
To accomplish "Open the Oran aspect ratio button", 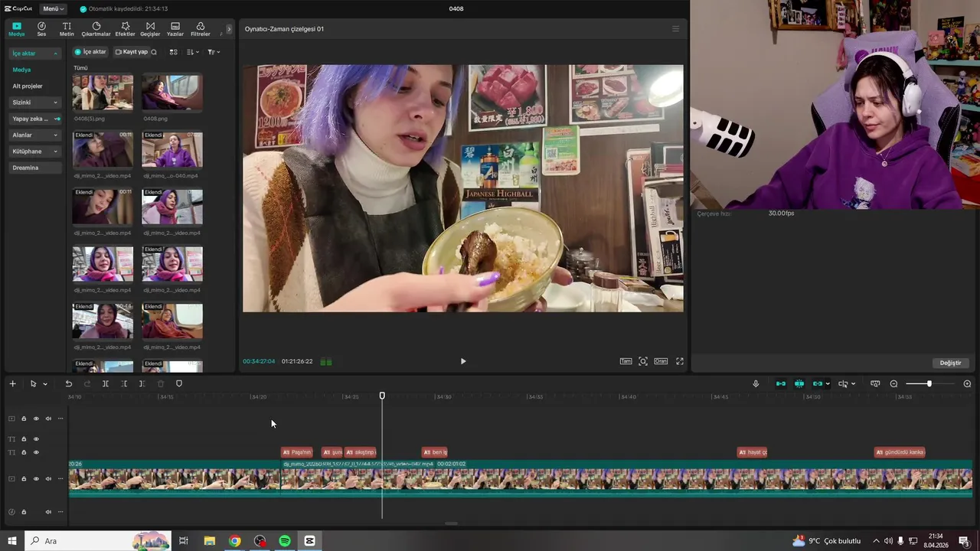I will coord(661,361).
